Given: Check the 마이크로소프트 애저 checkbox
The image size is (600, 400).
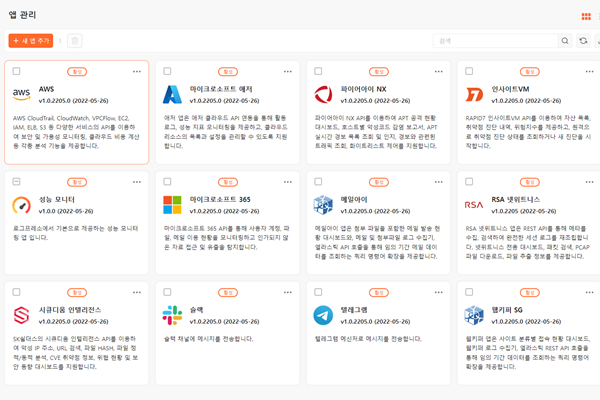Looking at the screenshot, I should pyautogui.click(x=167, y=71).
